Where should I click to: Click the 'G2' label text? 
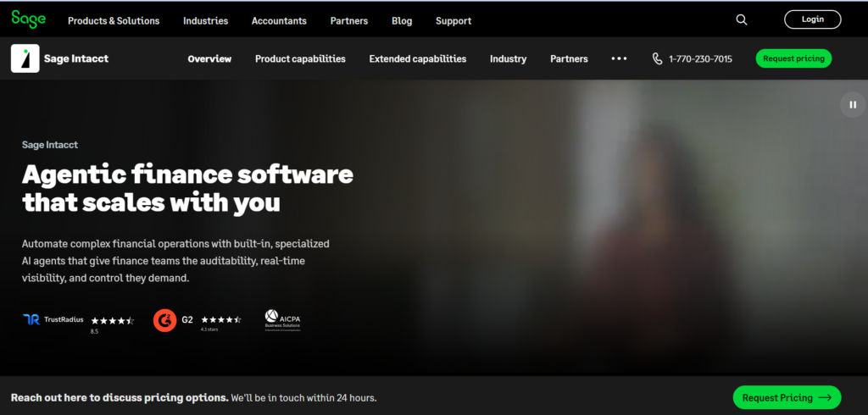[x=187, y=319]
